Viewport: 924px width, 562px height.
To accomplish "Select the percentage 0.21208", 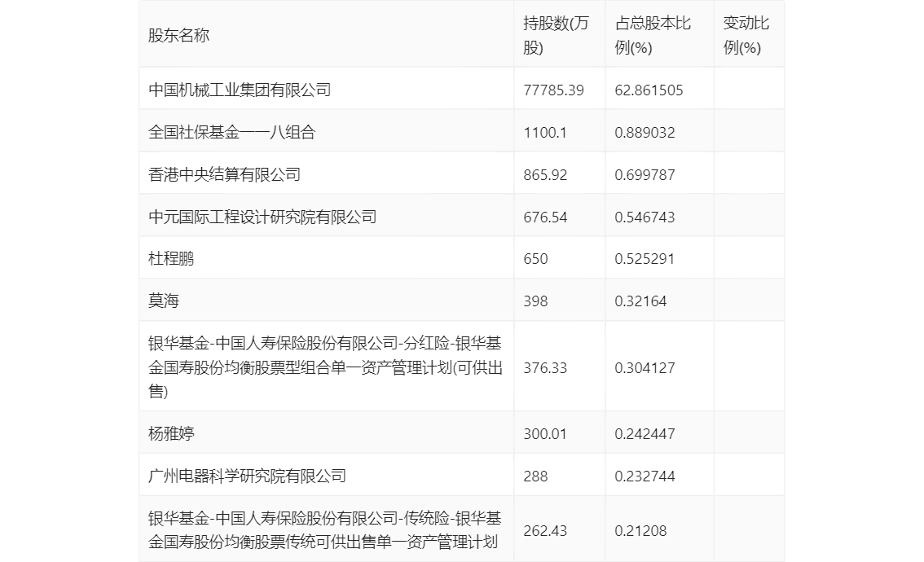I will coord(640,531).
